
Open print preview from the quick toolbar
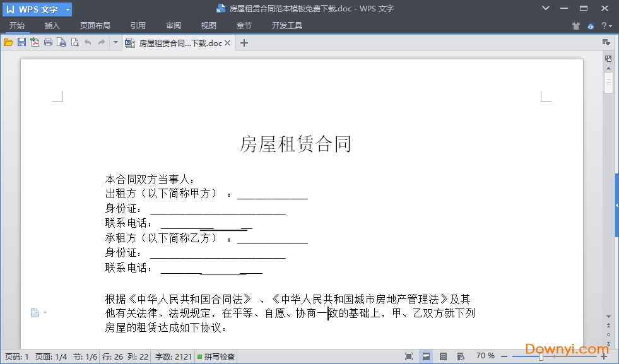click(x=61, y=42)
